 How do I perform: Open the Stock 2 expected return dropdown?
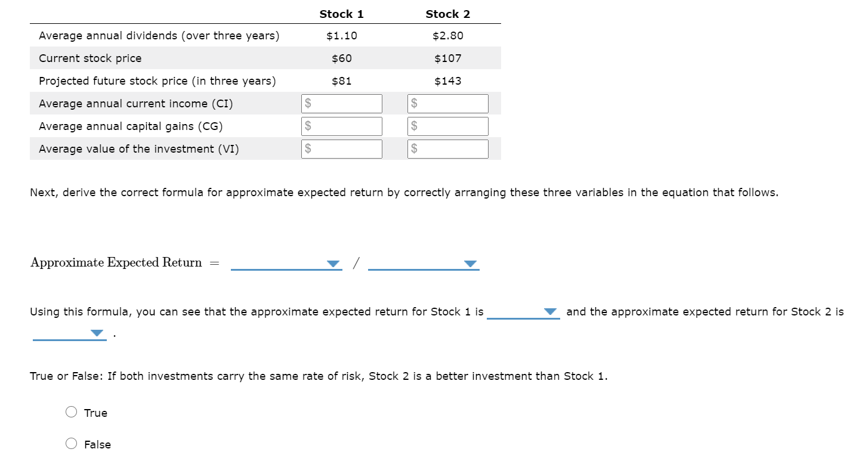[69, 332]
